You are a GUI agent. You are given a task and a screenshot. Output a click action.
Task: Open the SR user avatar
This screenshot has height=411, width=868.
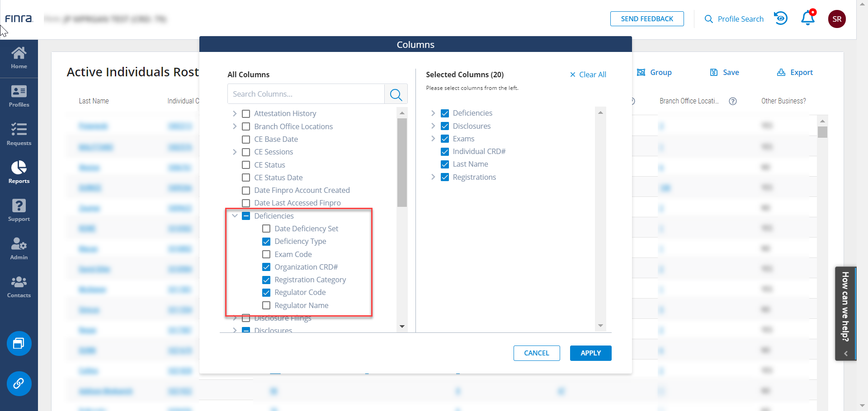837,19
